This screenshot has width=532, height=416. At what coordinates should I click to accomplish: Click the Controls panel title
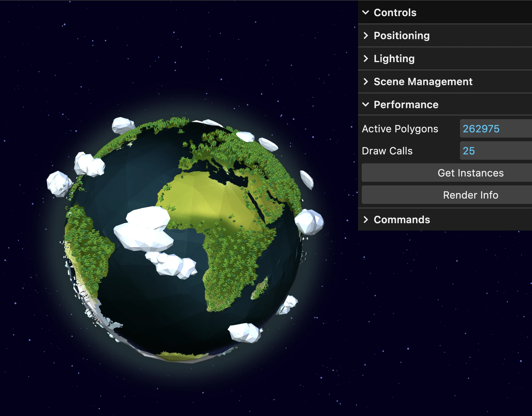(x=395, y=12)
